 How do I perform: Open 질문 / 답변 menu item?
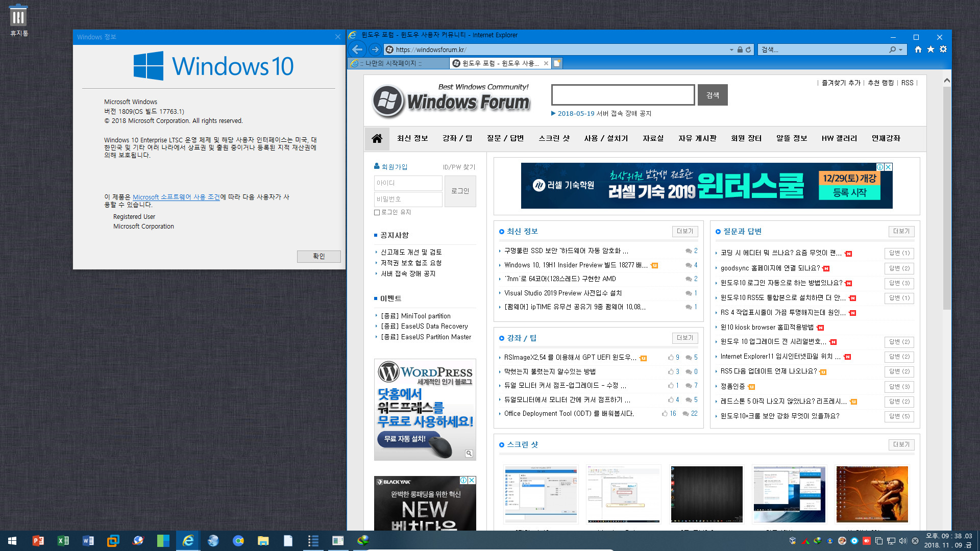click(505, 138)
